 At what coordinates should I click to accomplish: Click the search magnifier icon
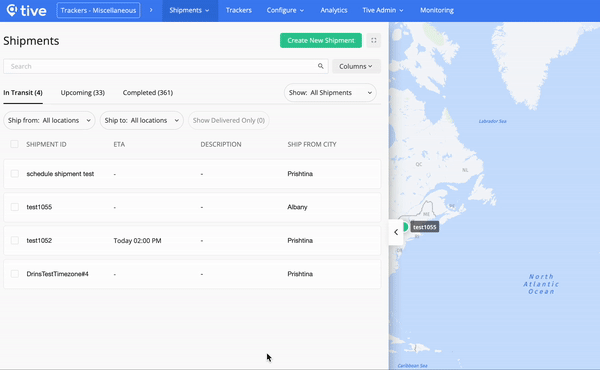(x=321, y=66)
